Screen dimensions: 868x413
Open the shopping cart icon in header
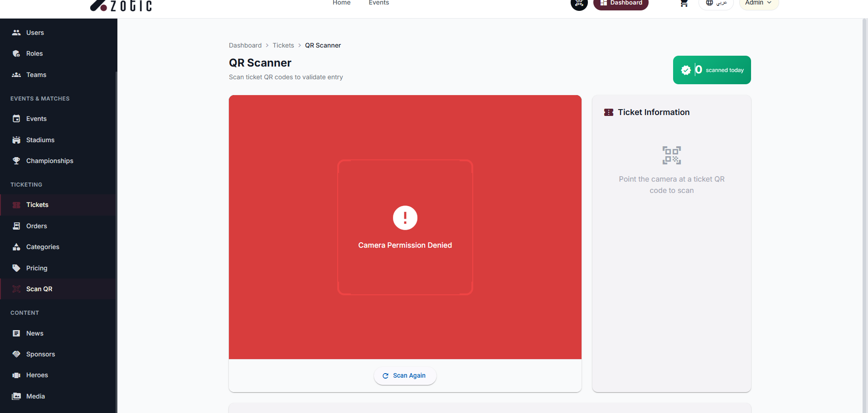(684, 3)
